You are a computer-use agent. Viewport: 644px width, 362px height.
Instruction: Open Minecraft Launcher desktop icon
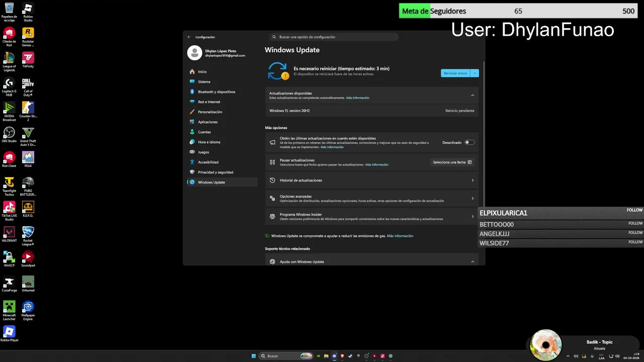click(9, 311)
